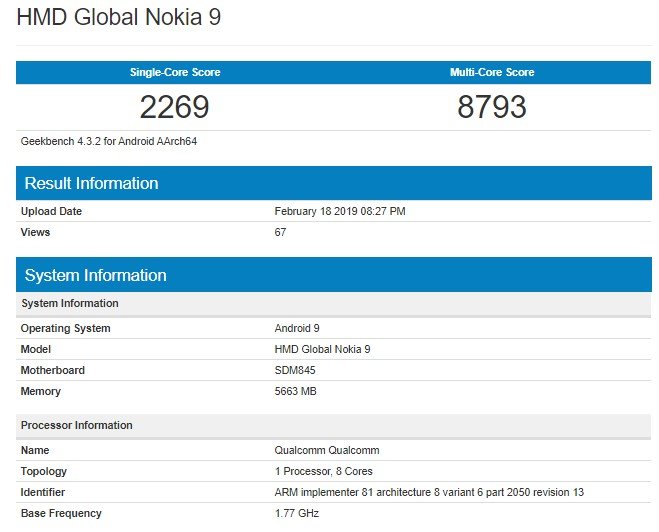Select the 1.77 GHz frequency value
Image resolution: width=659 pixels, height=532 pixels.
pyautogui.click(x=297, y=513)
